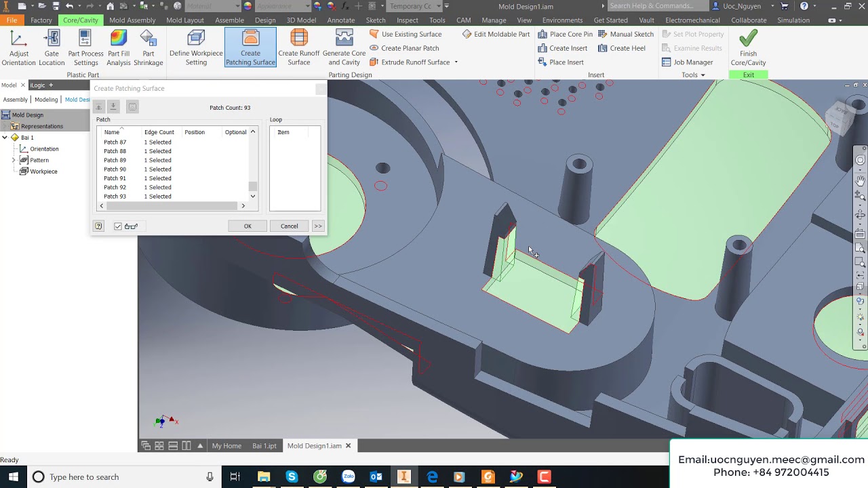Screen dimensions: 868x488
Task: Click Create Patching Surface tool
Action: (x=250, y=48)
